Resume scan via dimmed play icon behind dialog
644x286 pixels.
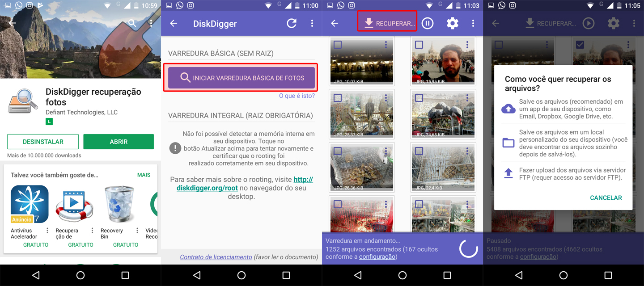(589, 23)
